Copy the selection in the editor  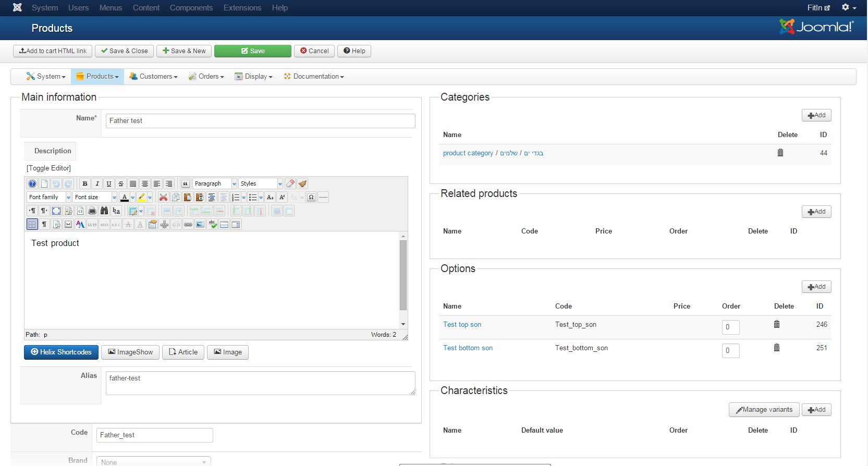pyautogui.click(x=175, y=197)
